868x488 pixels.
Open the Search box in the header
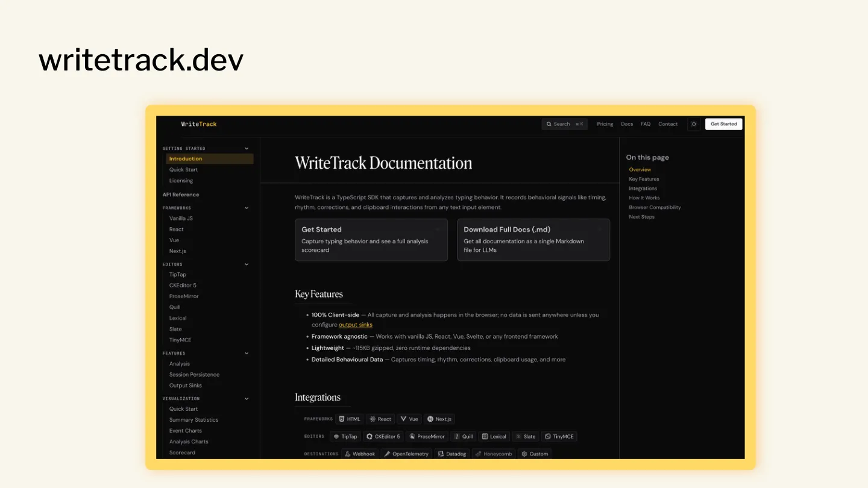pos(565,124)
